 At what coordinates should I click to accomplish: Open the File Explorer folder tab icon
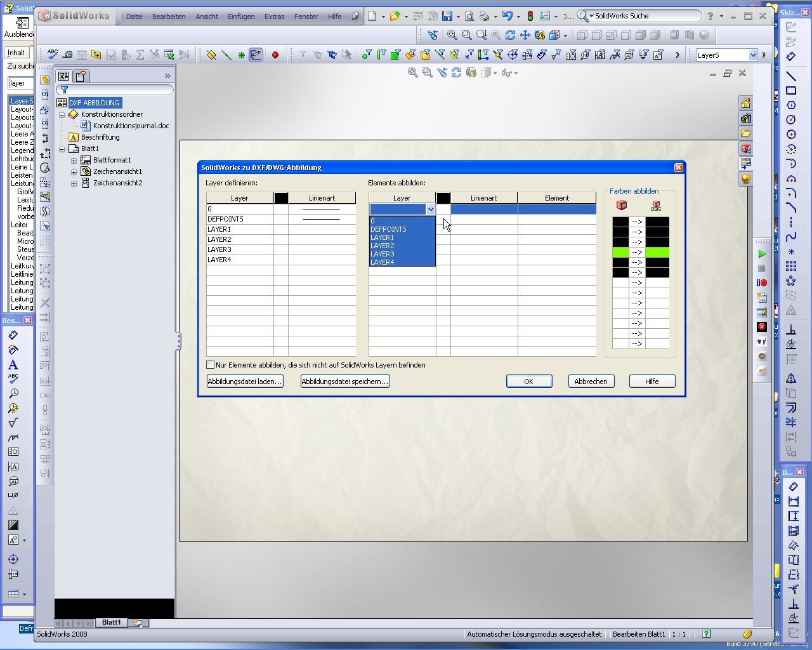click(745, 133)
